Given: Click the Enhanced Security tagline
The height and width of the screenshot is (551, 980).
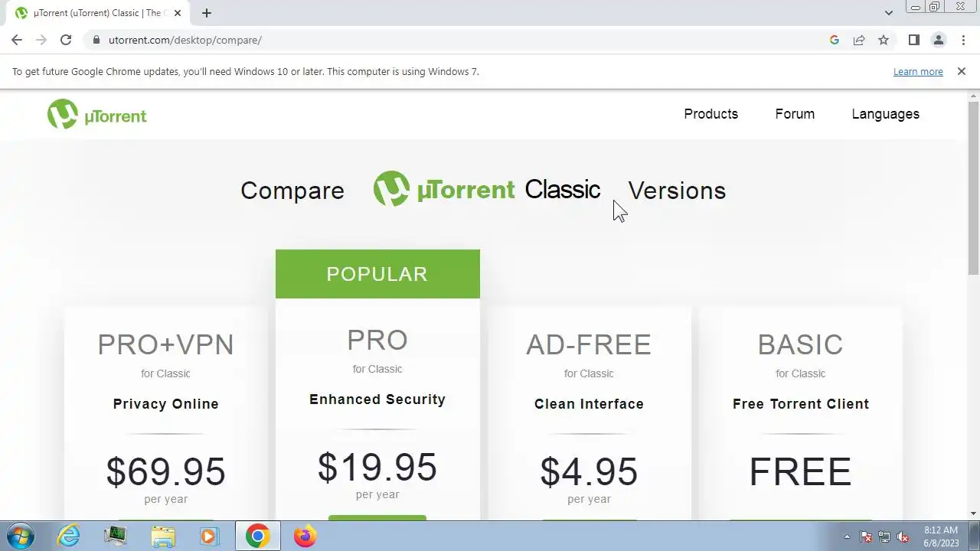Looking at the screenshot, I should pyautogui.click(x=377, y=399).
